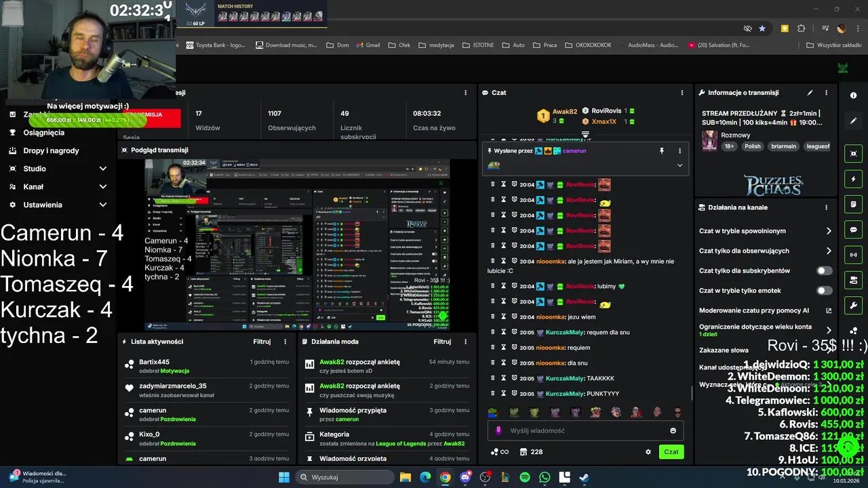This screenshot has width=868, height=488.
Task: Open Filtruj in Działania moda panel
Action: [442, 342]
